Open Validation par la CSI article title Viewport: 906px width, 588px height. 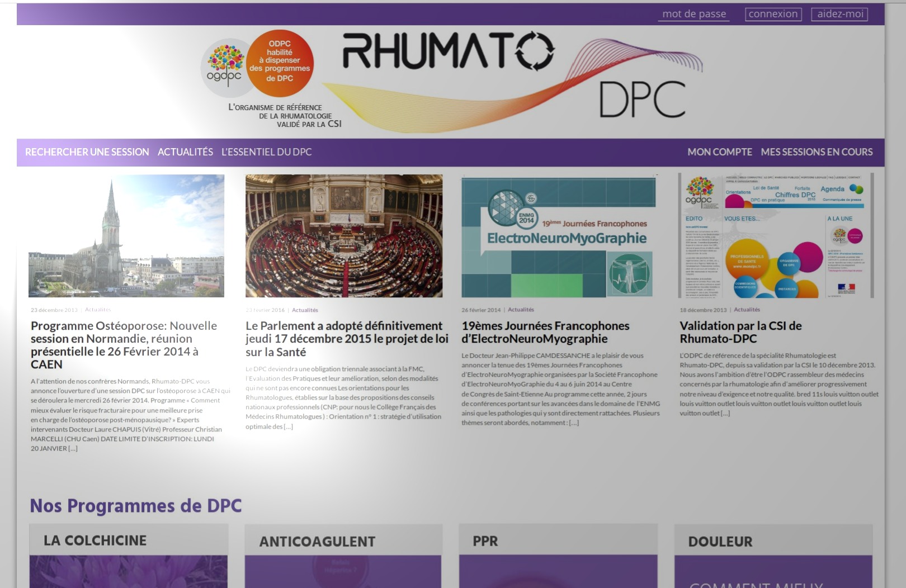click(x=740, y=332)
